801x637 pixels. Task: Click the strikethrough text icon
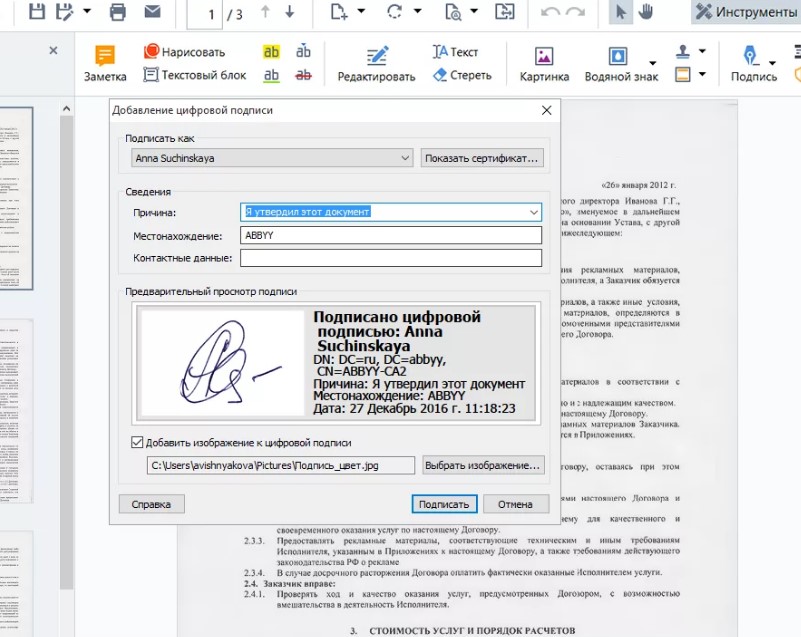(303, 75)
